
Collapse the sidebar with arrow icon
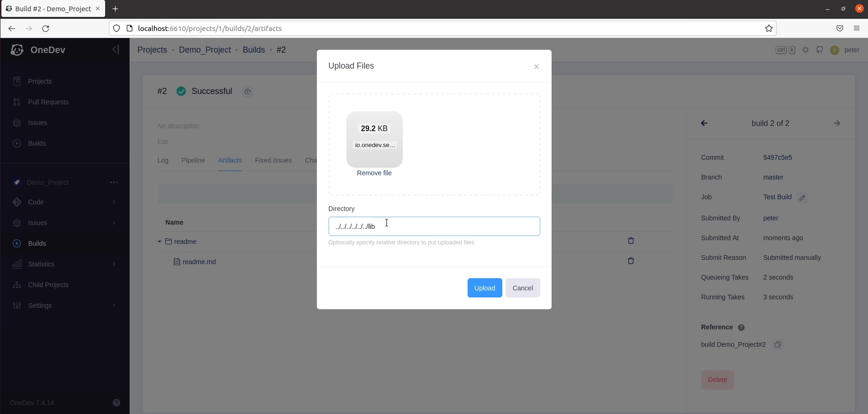click(115, 49)
